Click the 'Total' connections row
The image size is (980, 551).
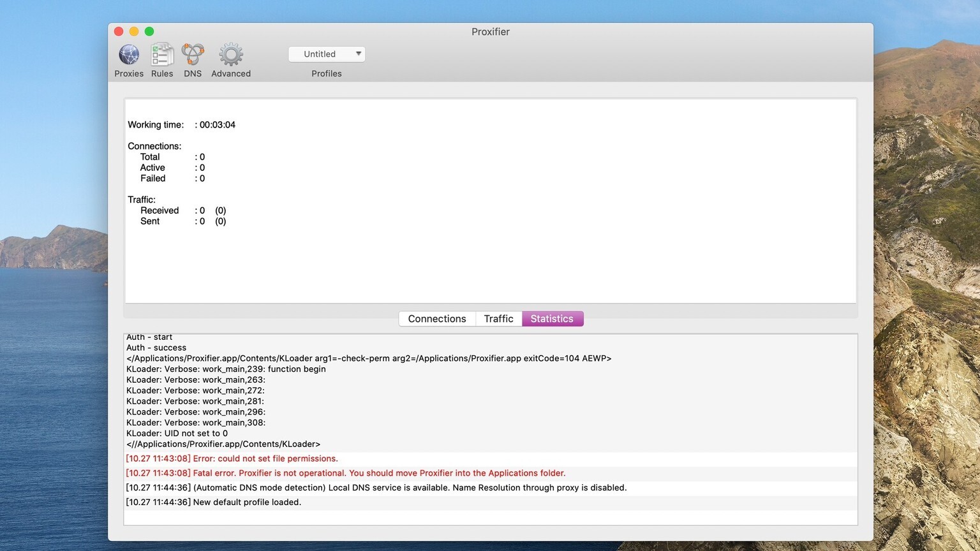coord(172,157)
